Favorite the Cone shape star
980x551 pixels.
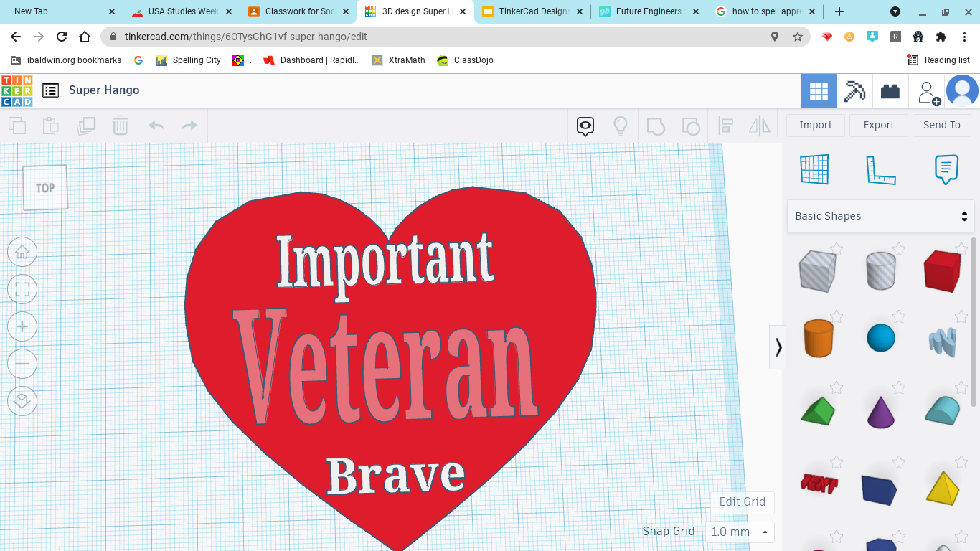pyautogui.click(x=899, y=388)
